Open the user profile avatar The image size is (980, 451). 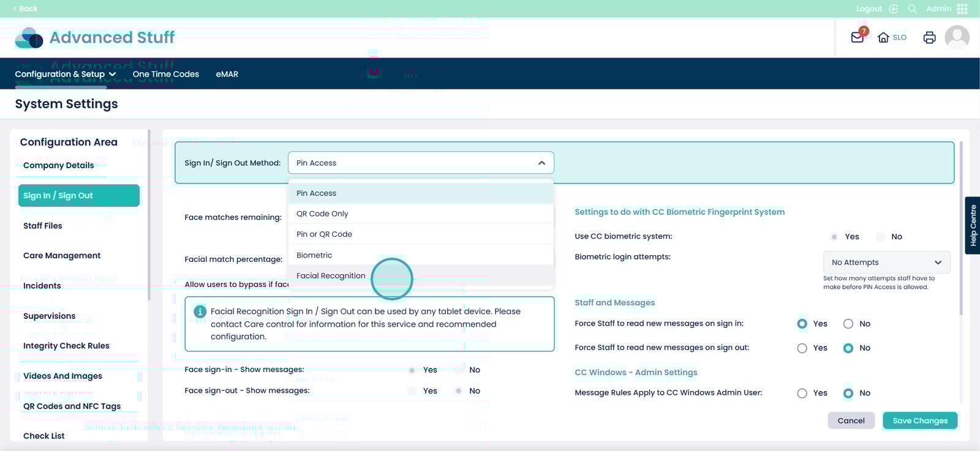[x=957, y=37]
